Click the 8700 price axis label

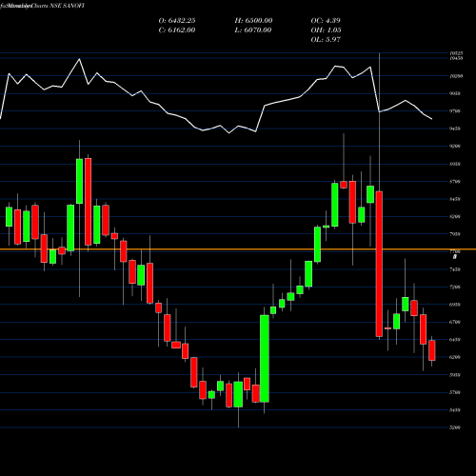[x=455, y=182]
